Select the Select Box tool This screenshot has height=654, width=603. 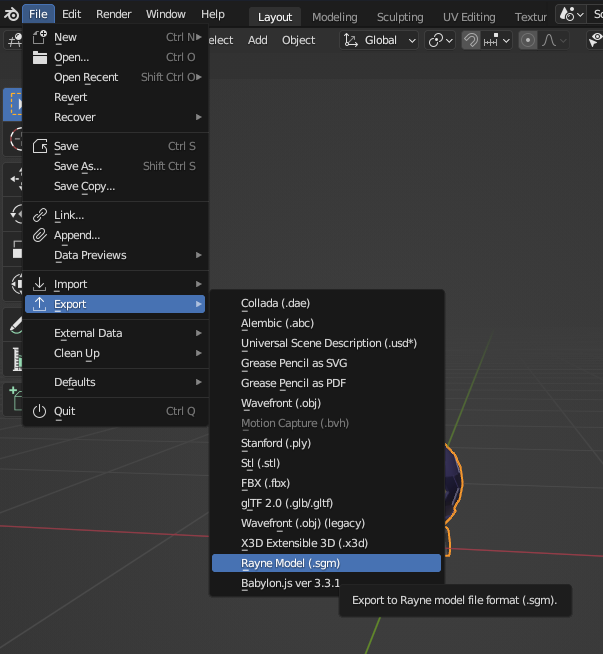point(13,104)
